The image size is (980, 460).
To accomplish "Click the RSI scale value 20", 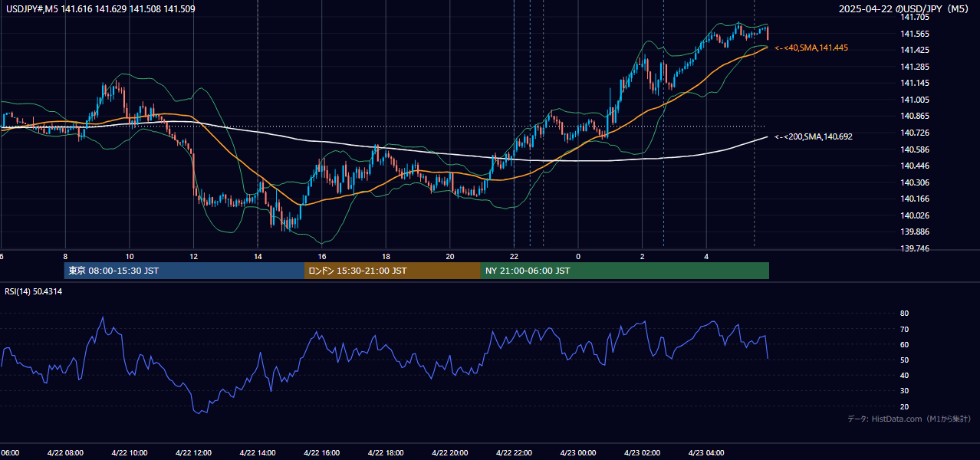I will (x=904, y=406).
